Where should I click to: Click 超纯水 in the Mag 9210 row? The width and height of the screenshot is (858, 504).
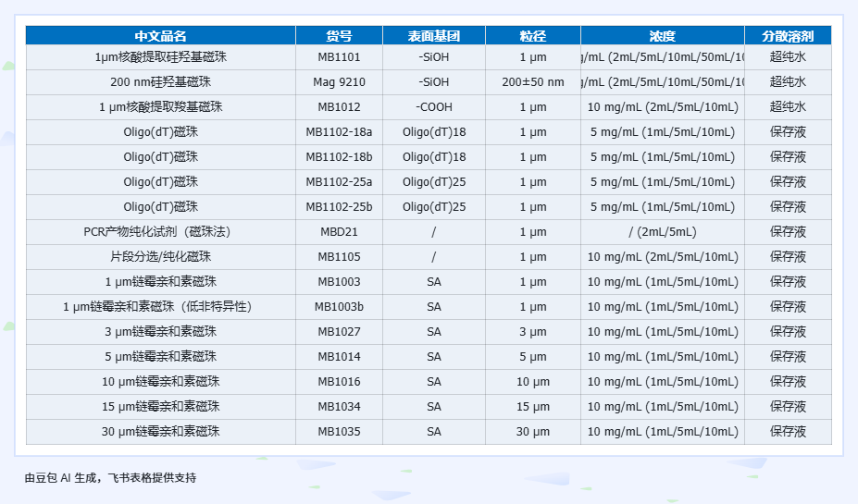point(788,82)
